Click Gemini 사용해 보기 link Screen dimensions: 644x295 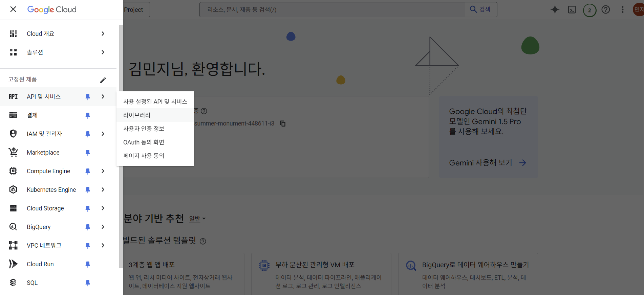(488, 163)
